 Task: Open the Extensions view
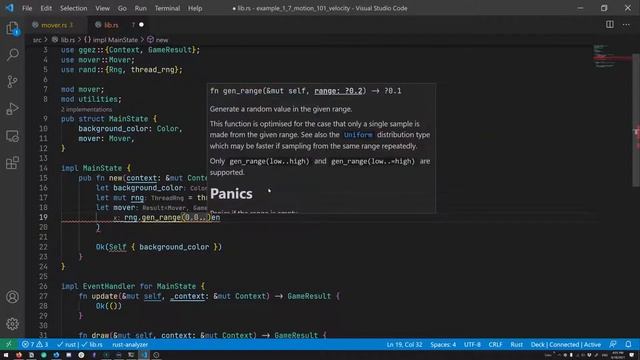[x=12, y=163]
